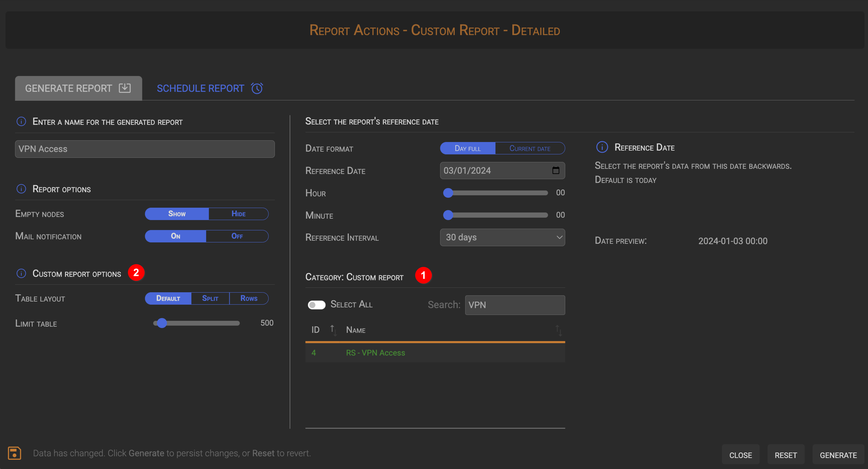Image resolution: width=868 pixels, height=469 pixels.
Task: Turn Mail Notification Off
Action: coord(237,236)
